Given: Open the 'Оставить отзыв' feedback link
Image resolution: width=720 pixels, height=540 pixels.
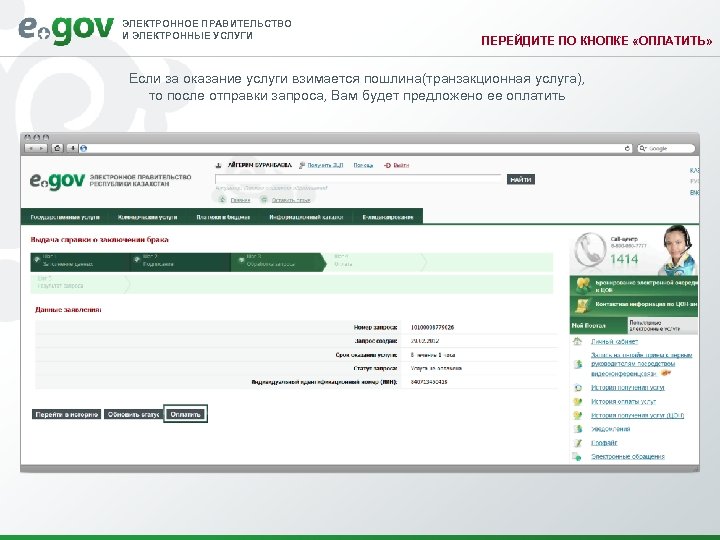Looking at the screenshot, I should (x=291, y=200).
